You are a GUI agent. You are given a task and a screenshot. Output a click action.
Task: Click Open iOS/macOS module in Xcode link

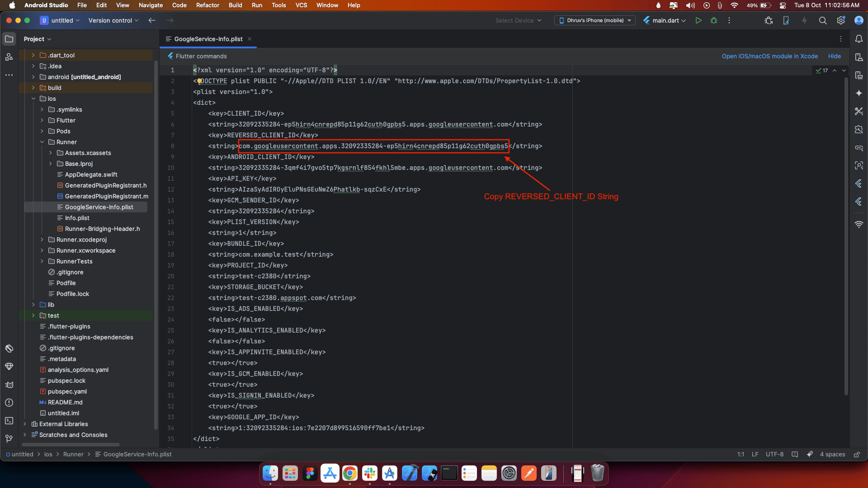point(769,56)
